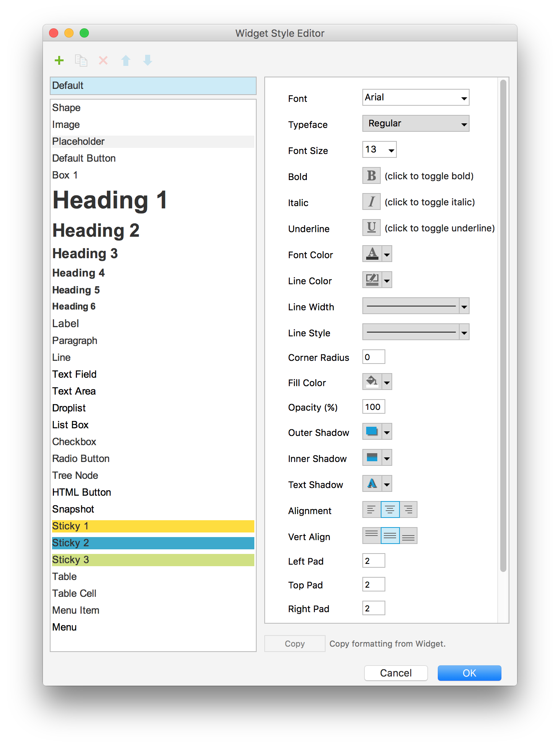Select the Menu Item style
The image size is (560, 747).
[x=153, y=610]
